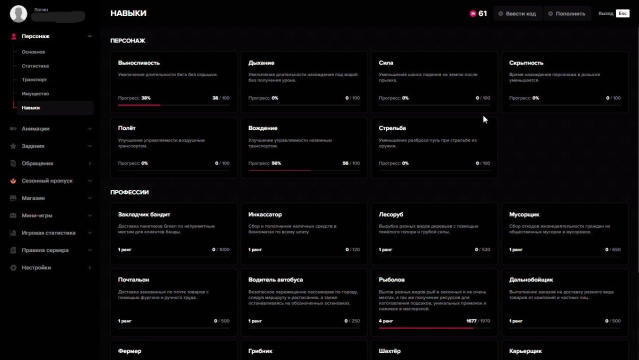The width and height of the screenshot is (639, 360).
Task: Click the pink currency coin icon
Action: click(x=473, y=13)
